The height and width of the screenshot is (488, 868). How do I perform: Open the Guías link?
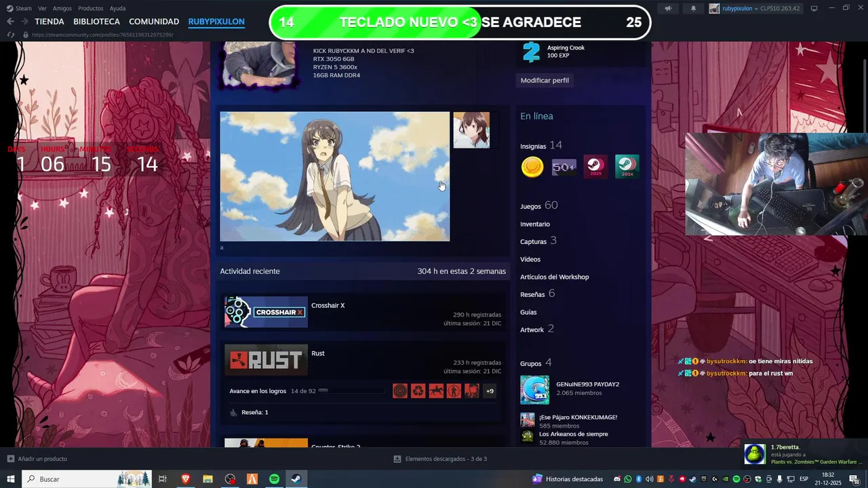[528, 312]
